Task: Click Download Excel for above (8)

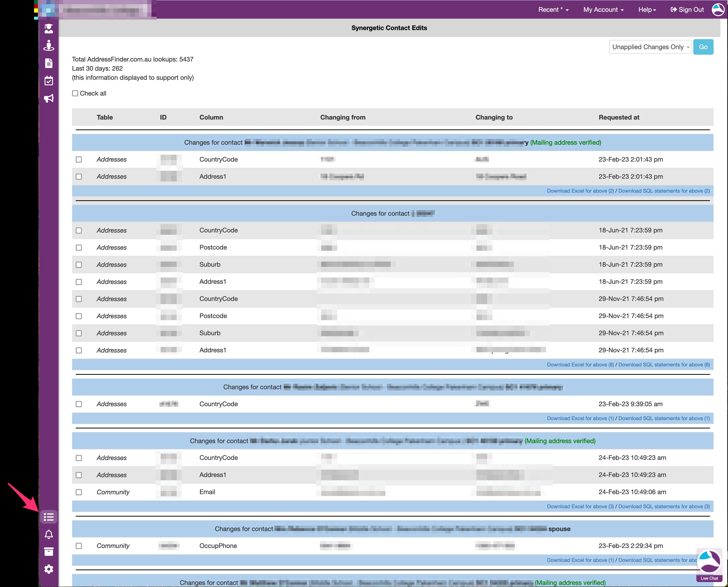Action: (580, 364)
